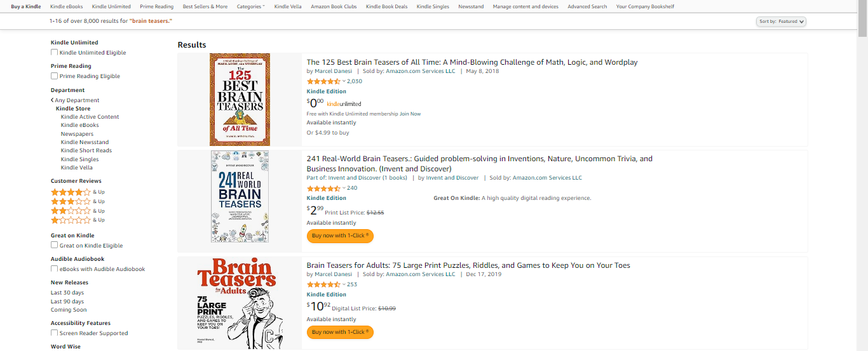Viewport: 868px width, 351px height.
Task: Select the 2 stars & Up rating filter
Action: (x=71, y=211)
